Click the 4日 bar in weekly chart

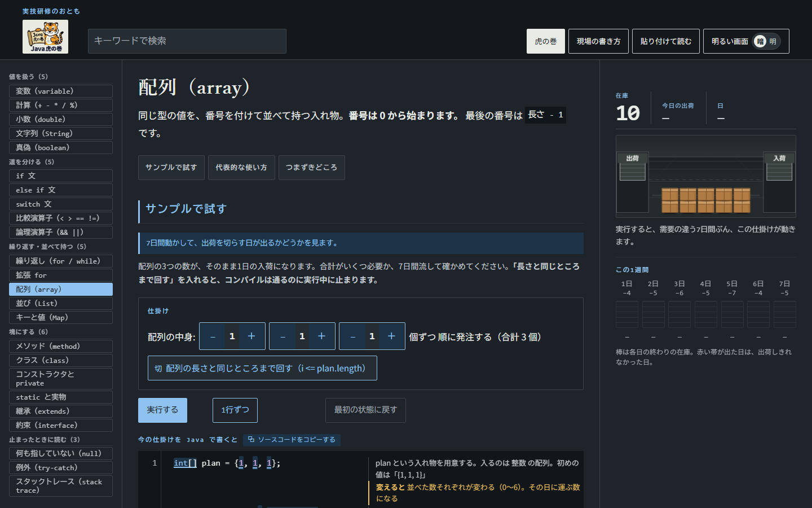click(705, 314)
